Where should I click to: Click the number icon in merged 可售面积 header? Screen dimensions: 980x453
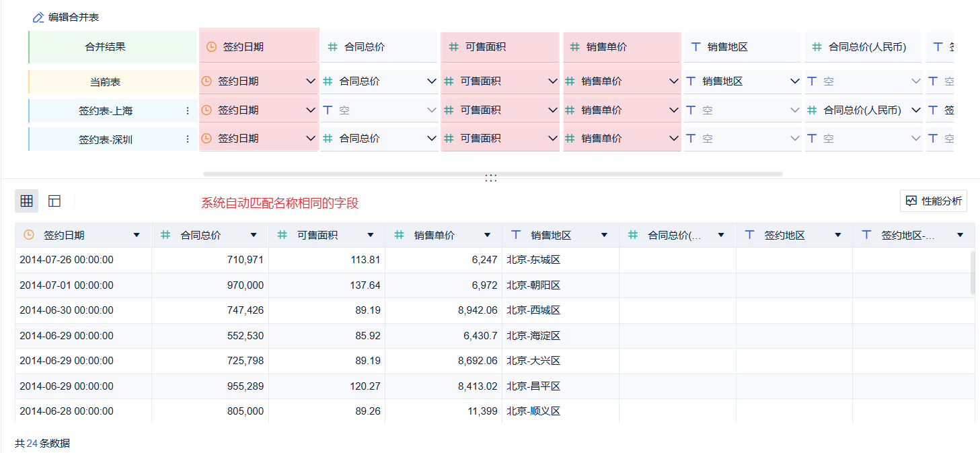tap(453, 47)
